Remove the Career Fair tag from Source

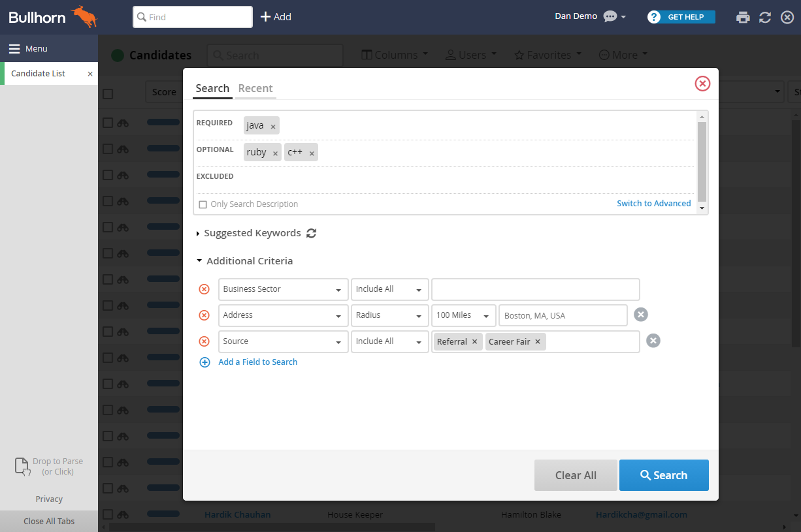point(537,341)
